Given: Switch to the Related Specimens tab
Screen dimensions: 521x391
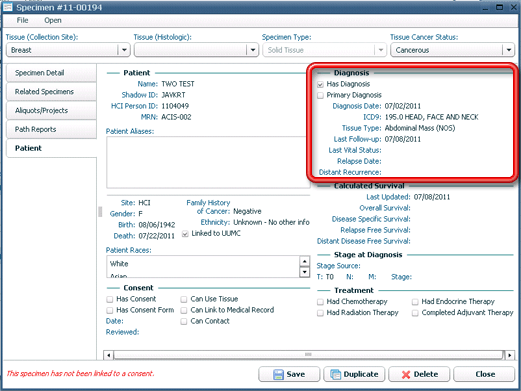Looking at the screenshot, I should point(51,92).
